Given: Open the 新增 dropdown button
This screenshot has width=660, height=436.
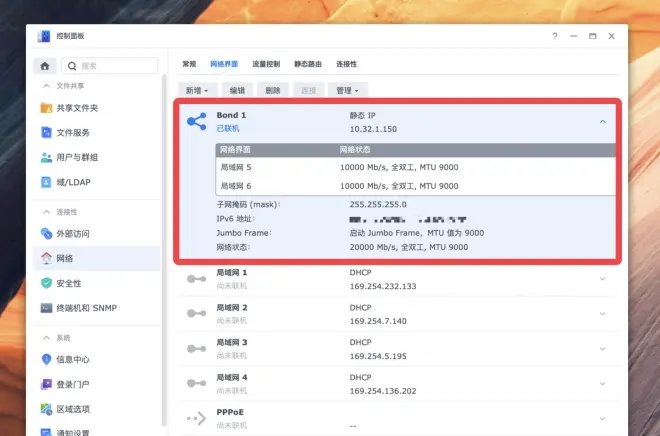Looking at the screenshot, I should (x=197, y=90).
